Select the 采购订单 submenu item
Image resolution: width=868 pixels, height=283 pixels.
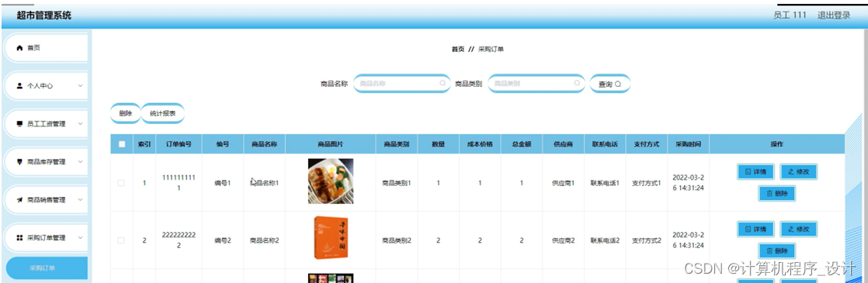[x=47, y=268]
